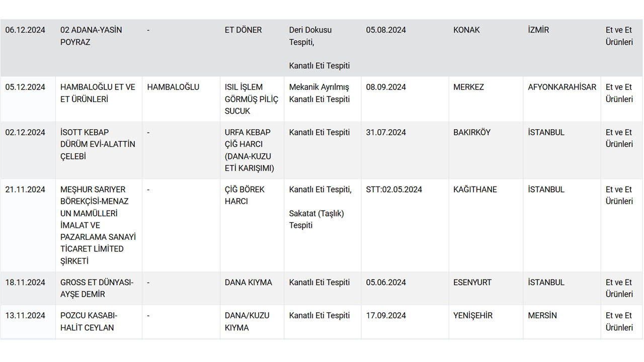Select the Sakatat (Taşlık) Tespiti text
Image resolution: width=644 pixels, height=362 pixels.
click(x=316, y=219)
